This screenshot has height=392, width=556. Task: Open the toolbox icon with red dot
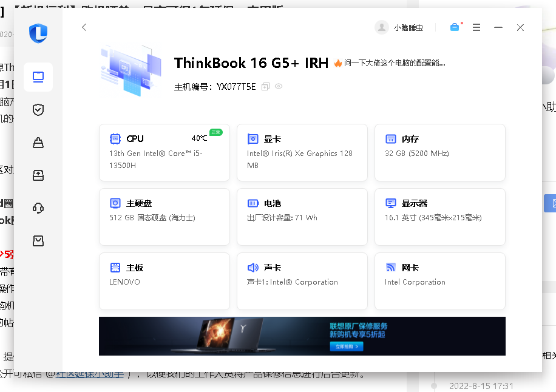pyautogui.click(x=456, y=27)
